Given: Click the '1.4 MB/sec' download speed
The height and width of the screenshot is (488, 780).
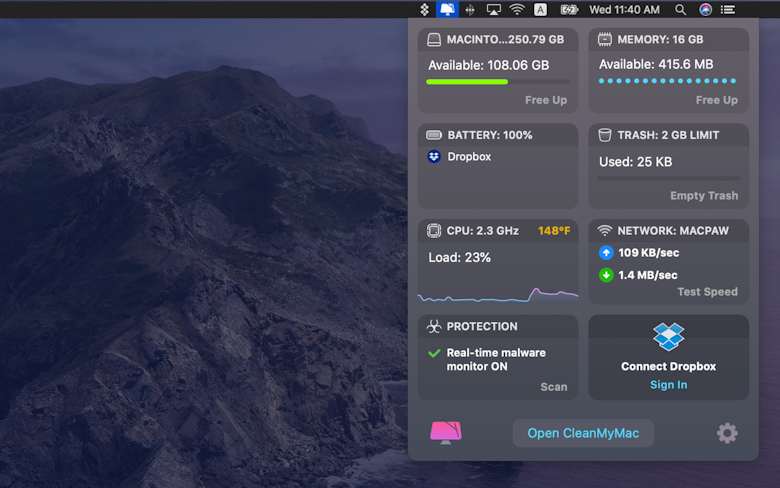Looking at the screenshot, I should (647, 275).
